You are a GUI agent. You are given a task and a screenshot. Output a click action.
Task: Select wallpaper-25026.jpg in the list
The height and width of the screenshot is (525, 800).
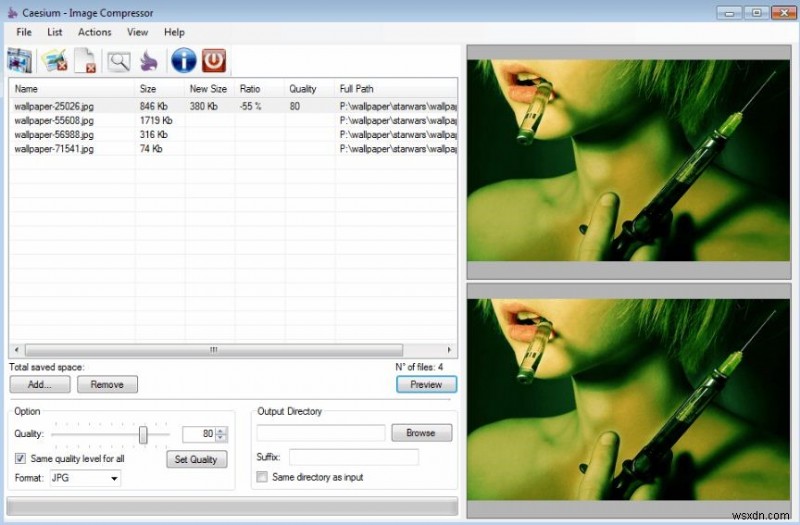coord(54,106)
